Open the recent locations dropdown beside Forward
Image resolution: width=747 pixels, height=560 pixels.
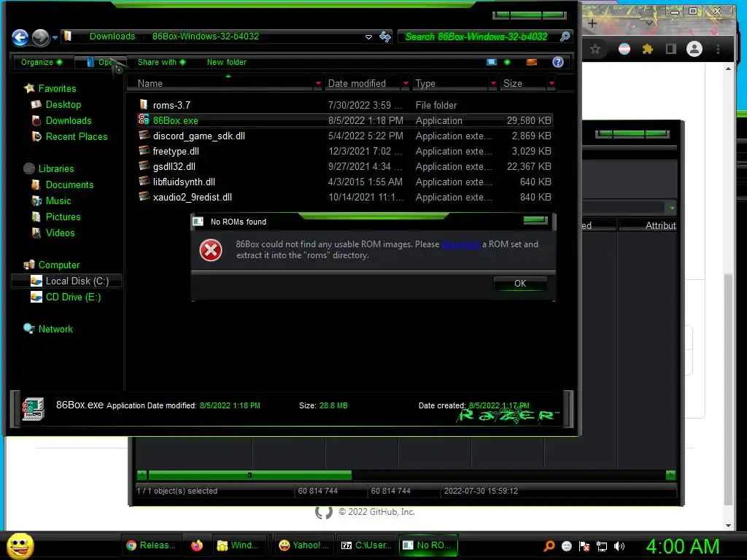[55, 37]
